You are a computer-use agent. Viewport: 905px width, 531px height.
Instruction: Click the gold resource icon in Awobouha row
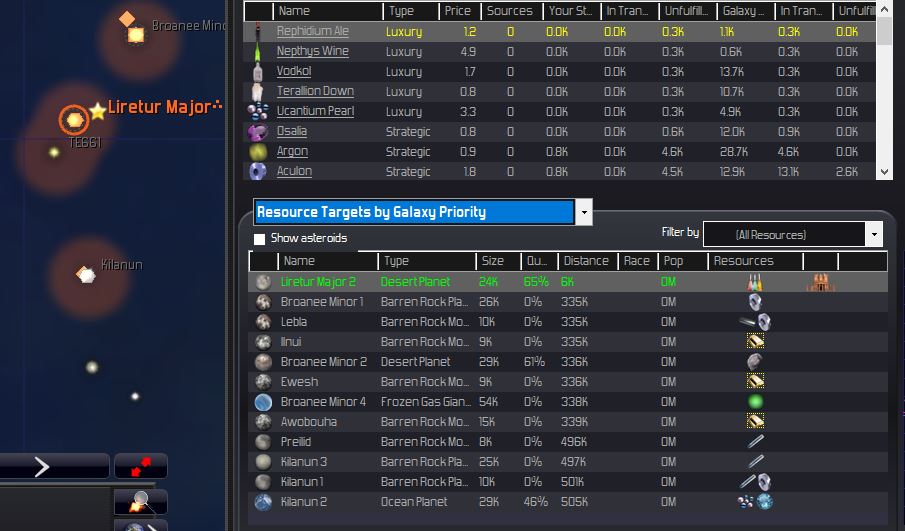click(755, 421)
